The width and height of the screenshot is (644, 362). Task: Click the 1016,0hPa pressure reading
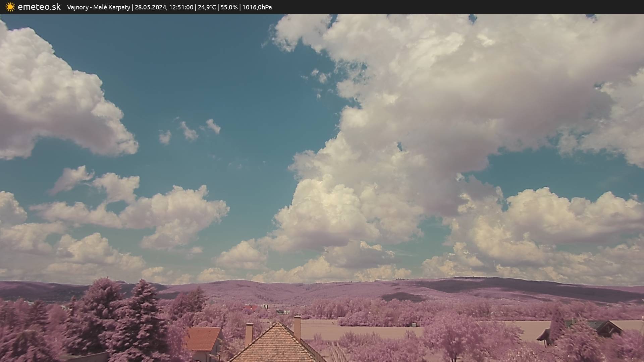[x=257, y=7]
